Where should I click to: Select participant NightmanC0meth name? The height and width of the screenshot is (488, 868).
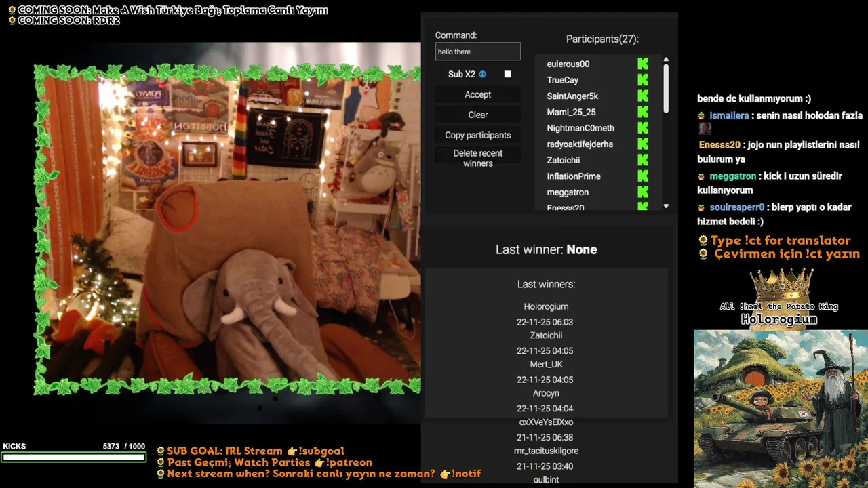580,128
